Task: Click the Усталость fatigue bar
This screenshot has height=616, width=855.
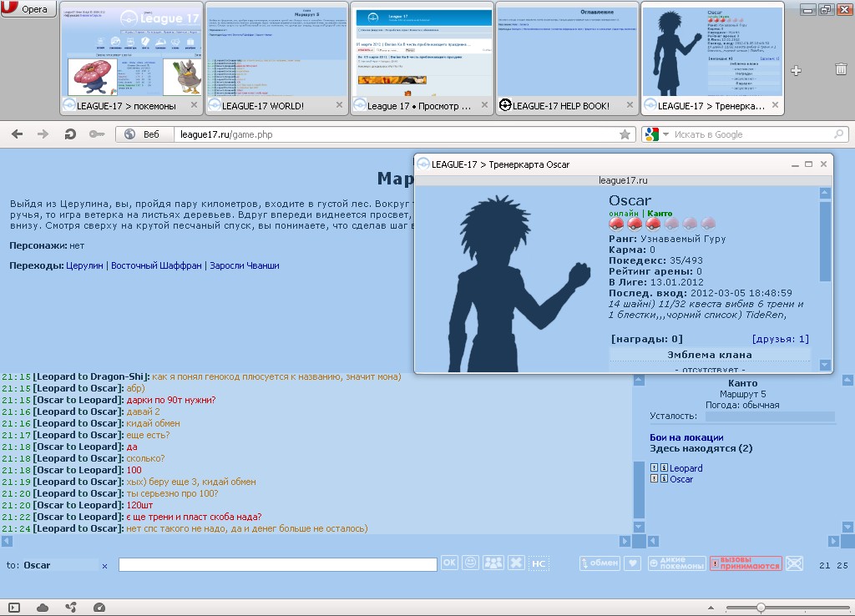Action: 769,417
